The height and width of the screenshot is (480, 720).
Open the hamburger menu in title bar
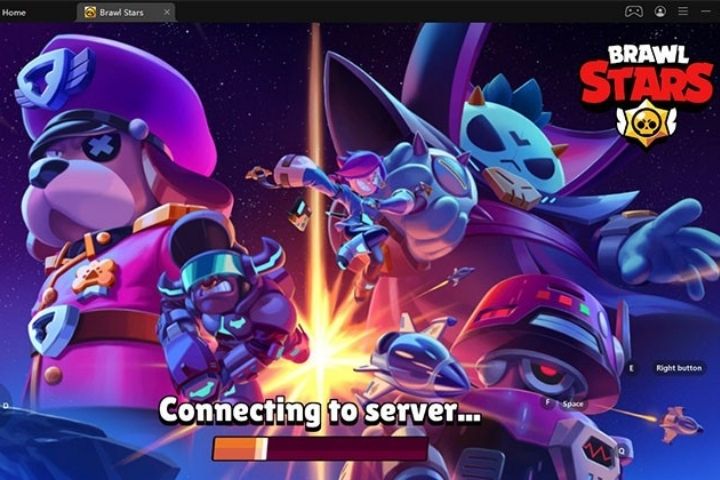[x=683, y=11]
